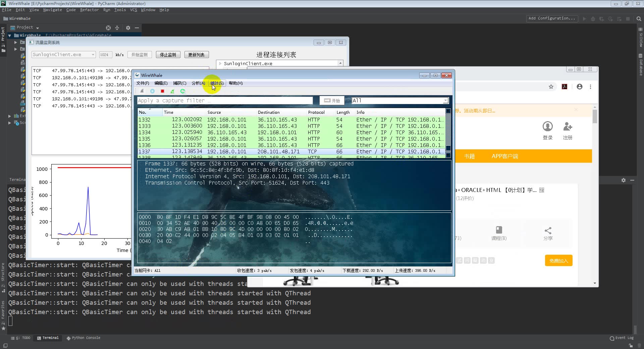
Task: Open the All network adapter dropdown in WireWhale
Action: 400,100
